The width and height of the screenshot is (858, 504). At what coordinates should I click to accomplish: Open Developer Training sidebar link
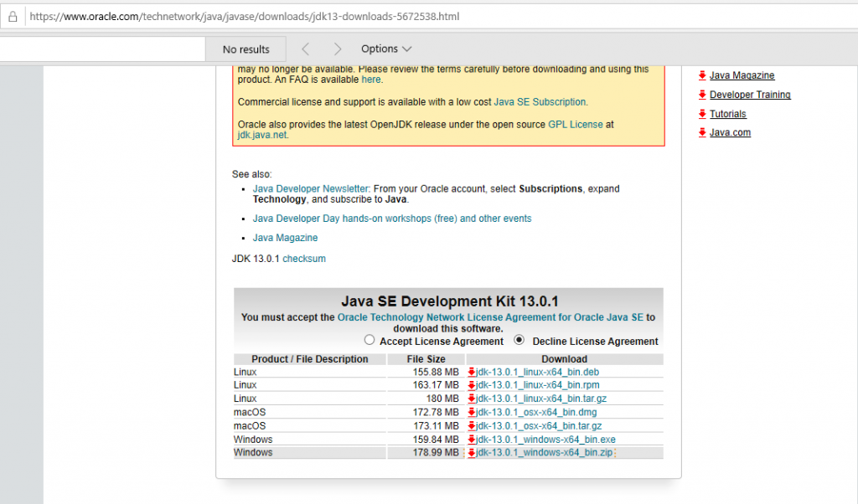pyautogui.click(x=750, y=95)
